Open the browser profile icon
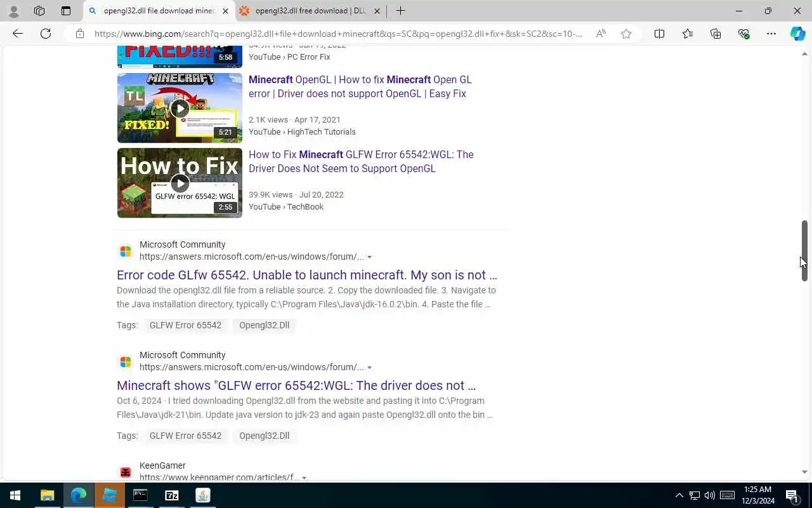Viewport: 812px width, 508px height. (13, 11)
